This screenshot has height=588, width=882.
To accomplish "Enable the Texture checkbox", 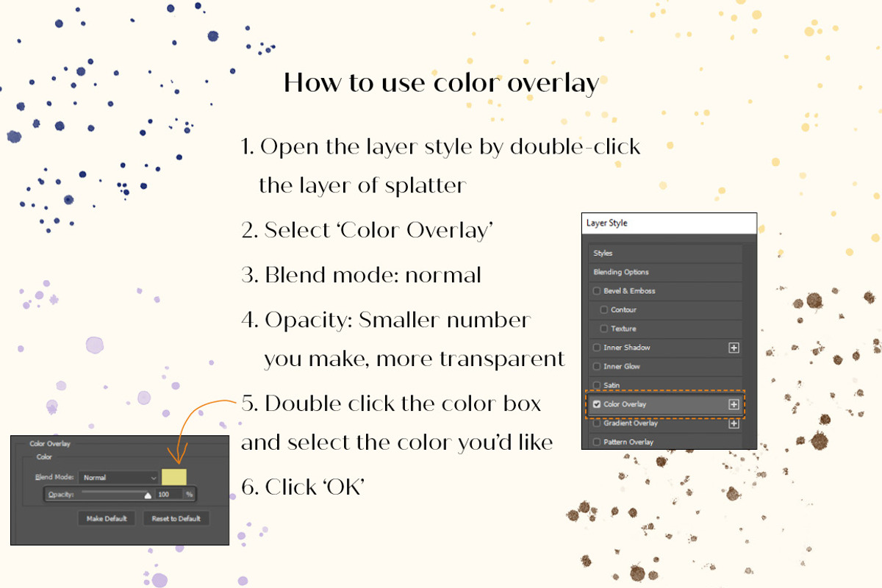I will 604,329.
